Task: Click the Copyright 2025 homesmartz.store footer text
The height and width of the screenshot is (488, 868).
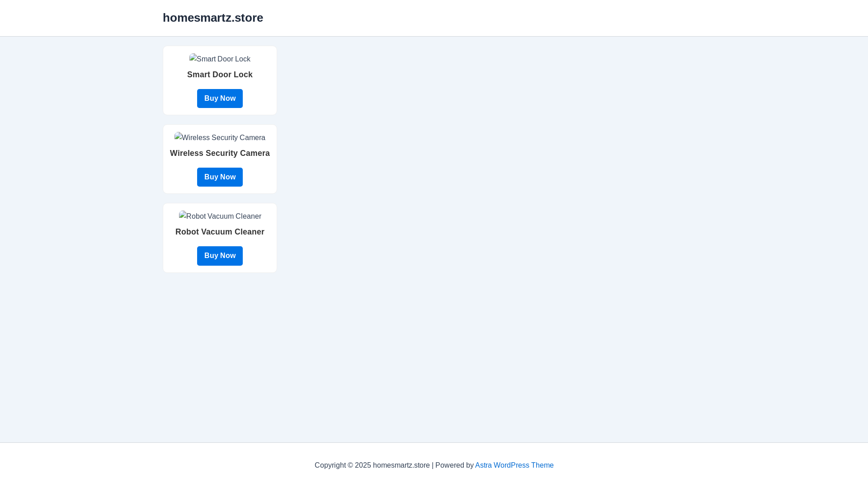Action: click(x=372, y=465)
